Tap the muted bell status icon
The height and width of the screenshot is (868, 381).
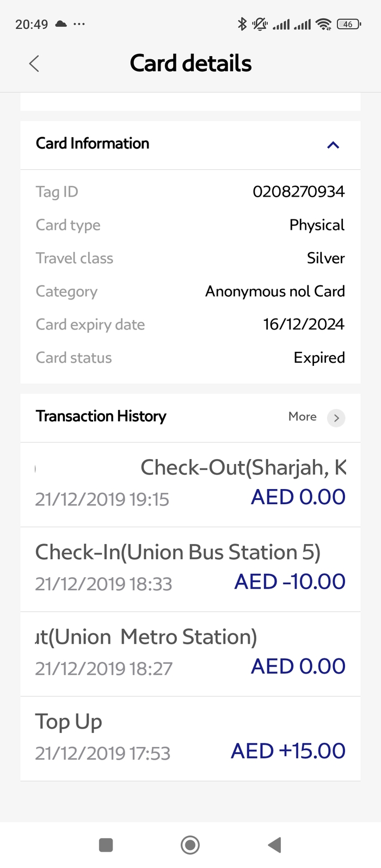pyautogui.click(x=260, y=24)
